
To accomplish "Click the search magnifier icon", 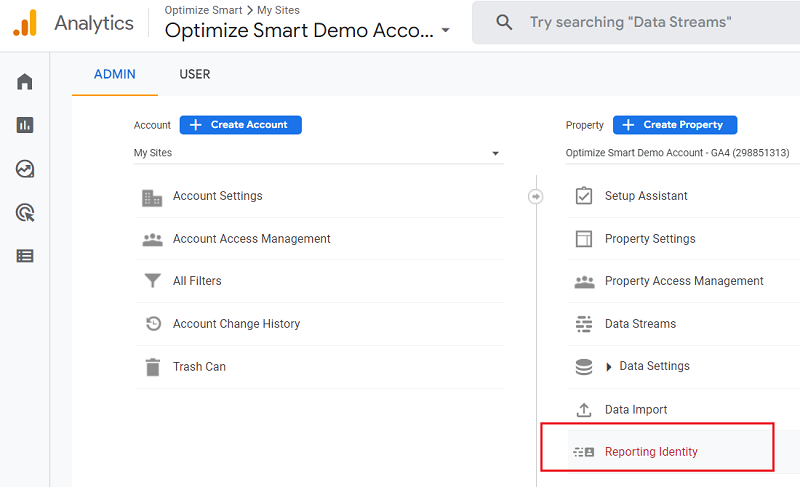I will (504, 22).
